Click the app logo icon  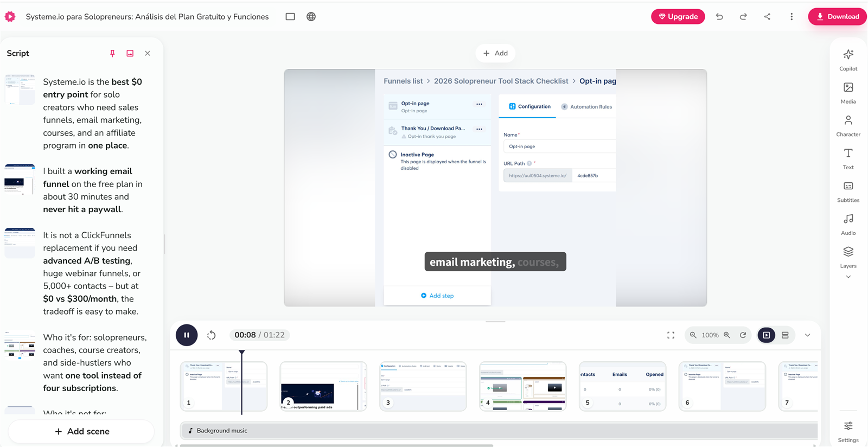point(10,17)
